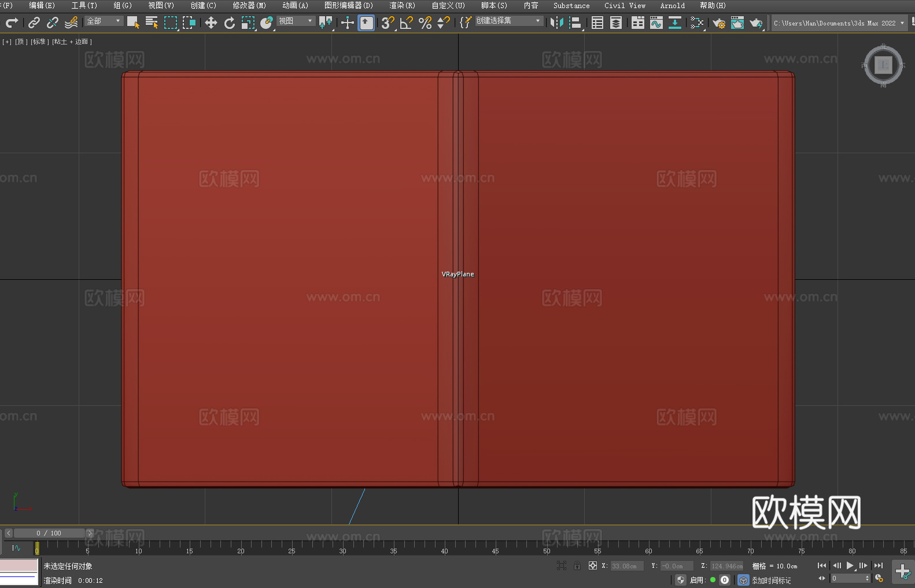
Task: Toggle Keyboard Shortcut Override button
Action: pos(366,23)
